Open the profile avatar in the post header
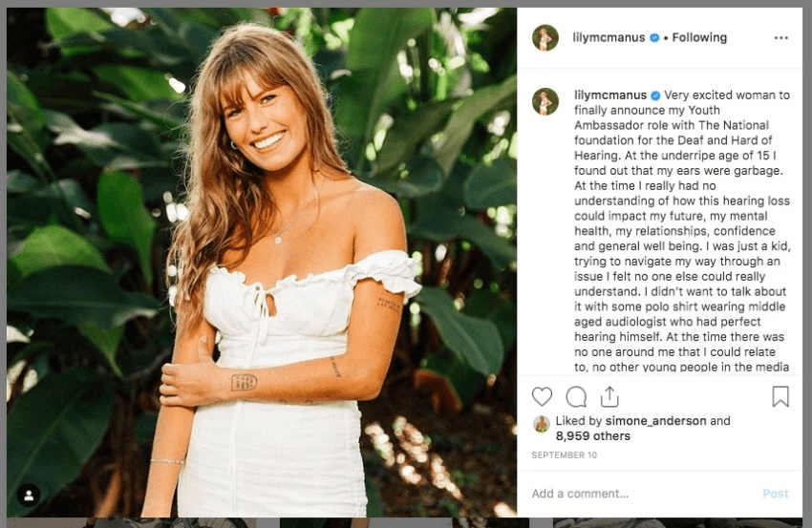Screen dimensions: 812x528 tap(545, 38)
